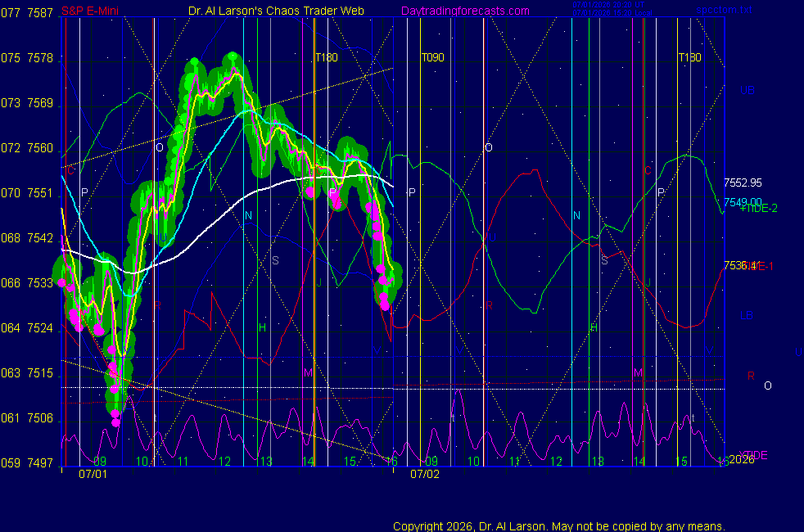Click the 07/02 date label below the chart
The width and height of the screenshot is (804, 532).
425,474
